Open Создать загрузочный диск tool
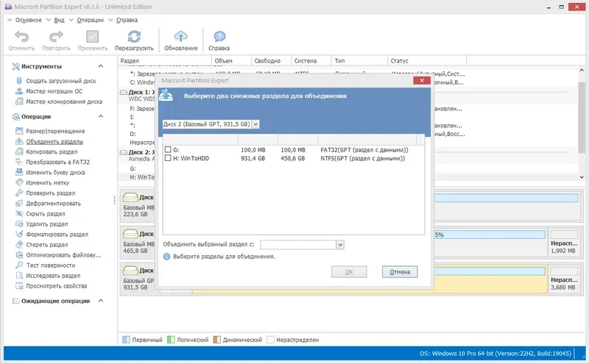589x364 pixels. tap(61, 81)
